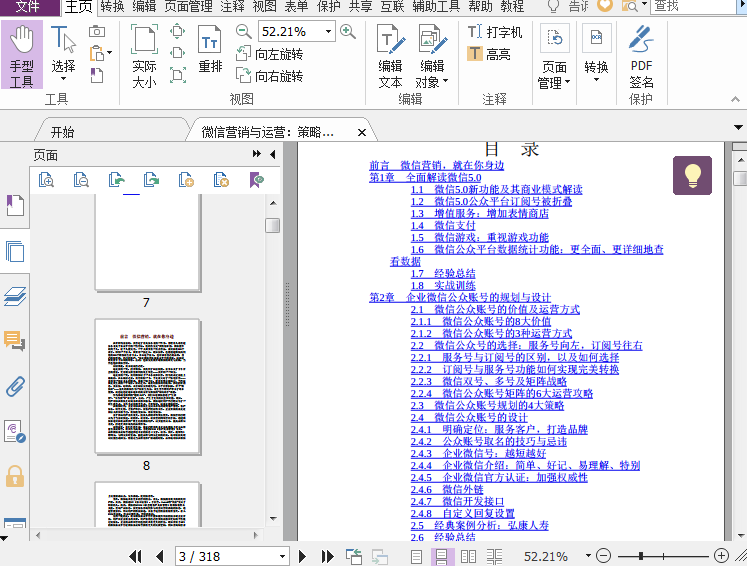747x566 pixels.
Task: Select page 7 thumbnail
Action: (147, 242)
